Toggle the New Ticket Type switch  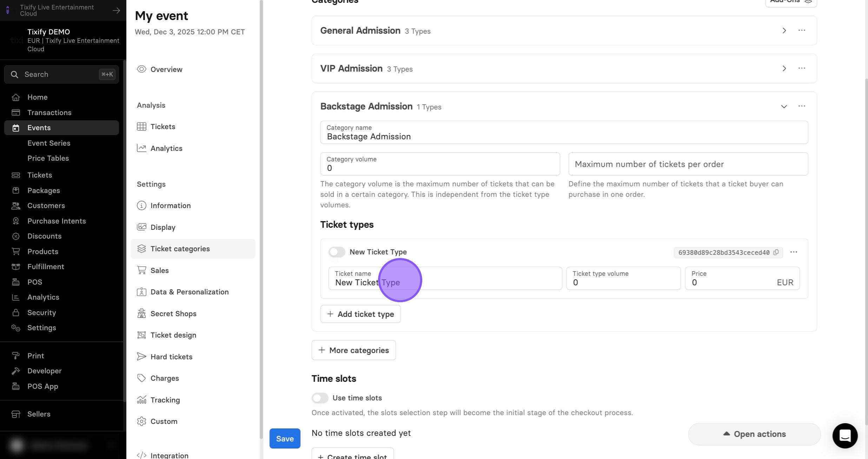click(337, 252)
